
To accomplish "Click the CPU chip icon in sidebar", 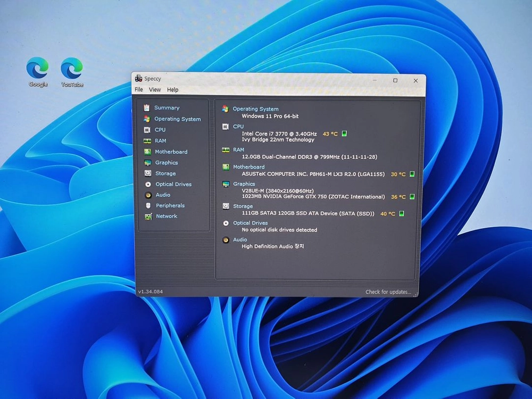I will click(x=147, y=130).
